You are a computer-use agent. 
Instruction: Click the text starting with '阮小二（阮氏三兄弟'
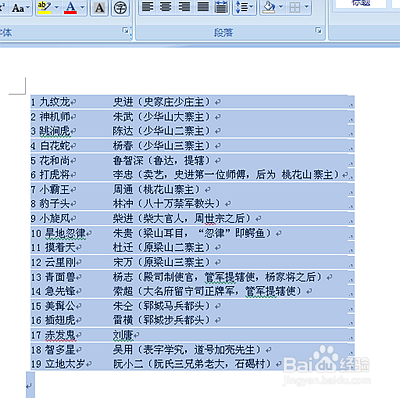193,364
